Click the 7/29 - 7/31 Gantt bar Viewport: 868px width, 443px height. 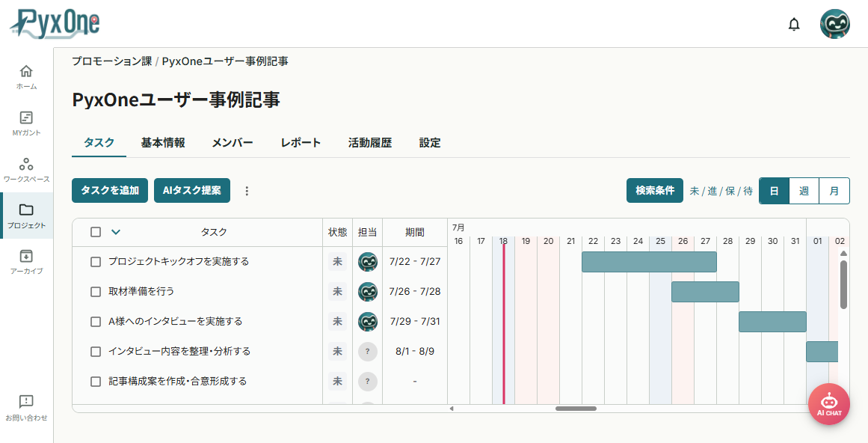tap(772, 322)
